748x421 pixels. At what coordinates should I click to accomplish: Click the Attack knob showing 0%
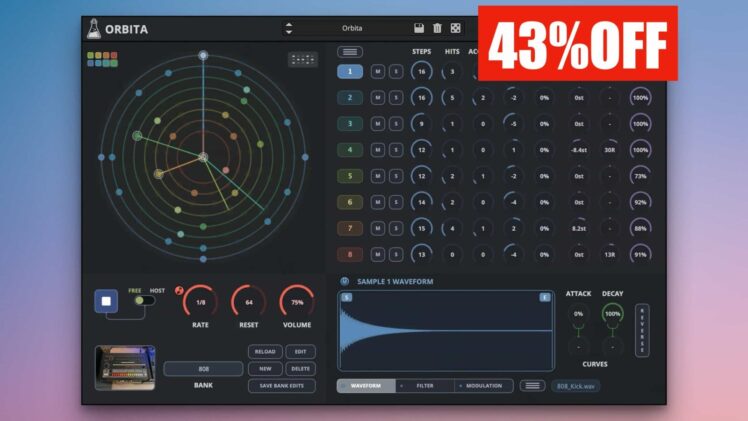pos(578,314)
